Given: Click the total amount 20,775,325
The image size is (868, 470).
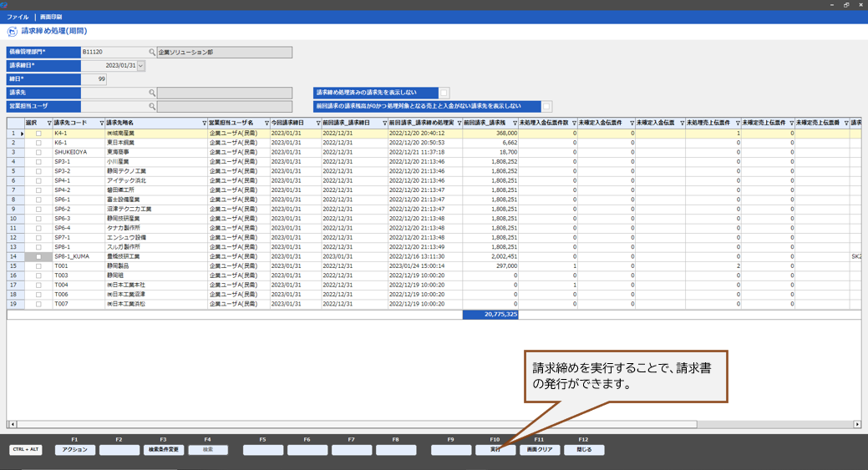Looking at the screenshot, I should pyautogui.click(x=490, y=315).
